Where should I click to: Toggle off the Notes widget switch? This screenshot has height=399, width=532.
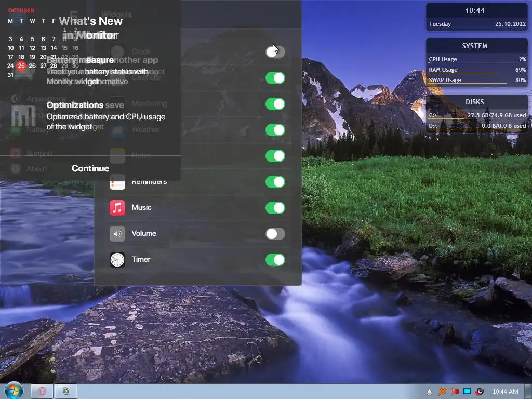(x=275, y=156)
